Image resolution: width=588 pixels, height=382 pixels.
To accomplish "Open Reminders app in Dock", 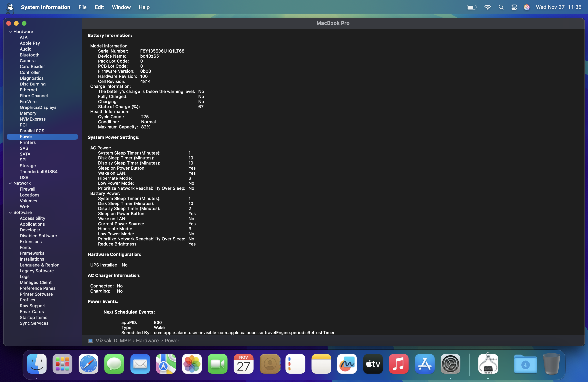I will click(x=295, y=364).
